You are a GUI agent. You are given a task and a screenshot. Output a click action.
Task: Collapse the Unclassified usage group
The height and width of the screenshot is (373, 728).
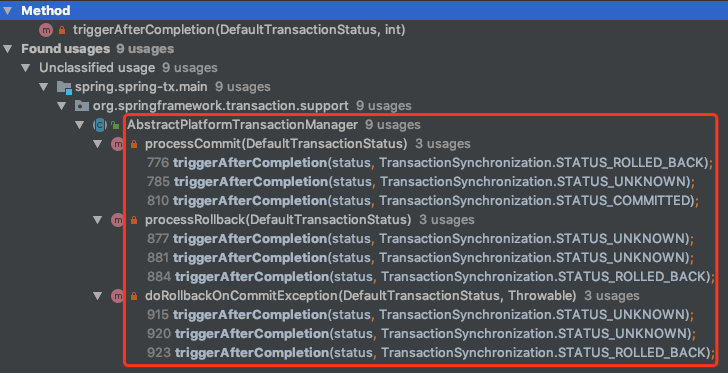point(26,68)
